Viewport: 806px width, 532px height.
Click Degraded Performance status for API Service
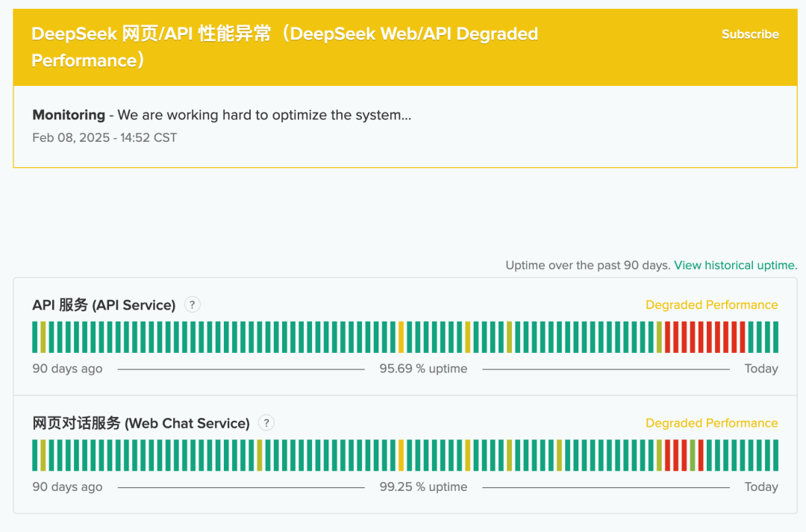pos(711,305)
